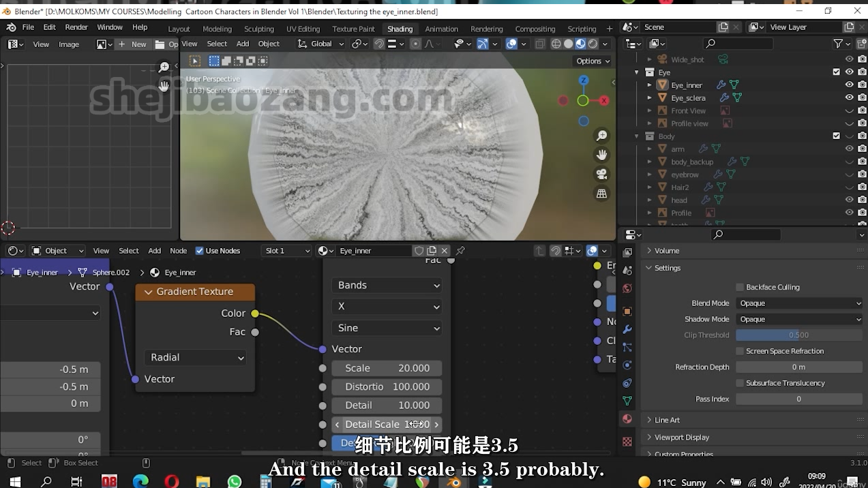Image resolution: width=868 pixels, height=488 pixels.
Task: Open the Physics properties tab icon
Action: pyautogui.click(x=627, y=365)
